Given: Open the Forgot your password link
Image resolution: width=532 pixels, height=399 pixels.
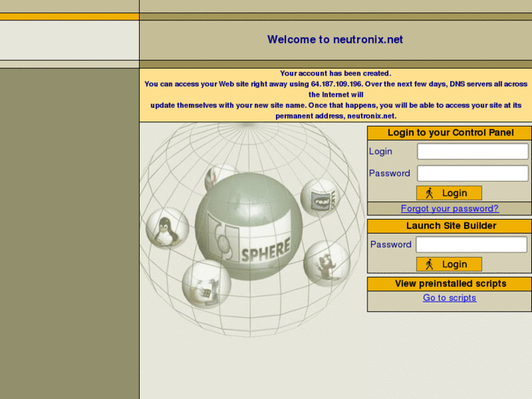Looking at the screenshot, I should (x=449, y=209).
